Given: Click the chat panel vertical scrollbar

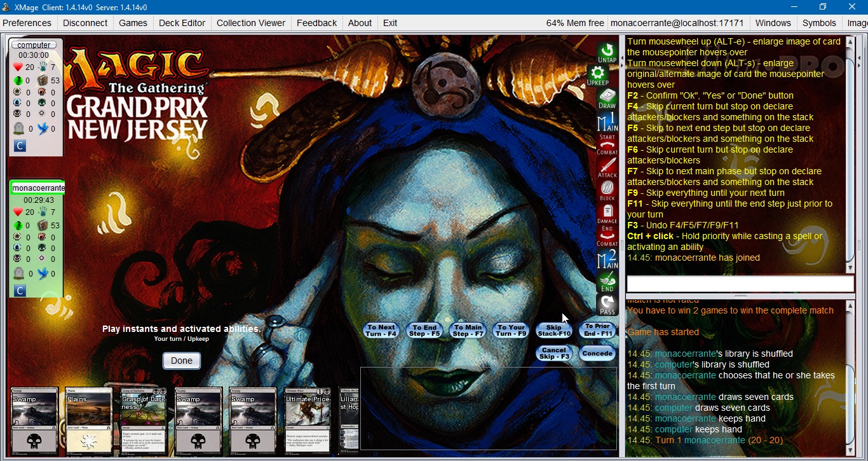Looking at the screenshot, I should pos(850,155).
